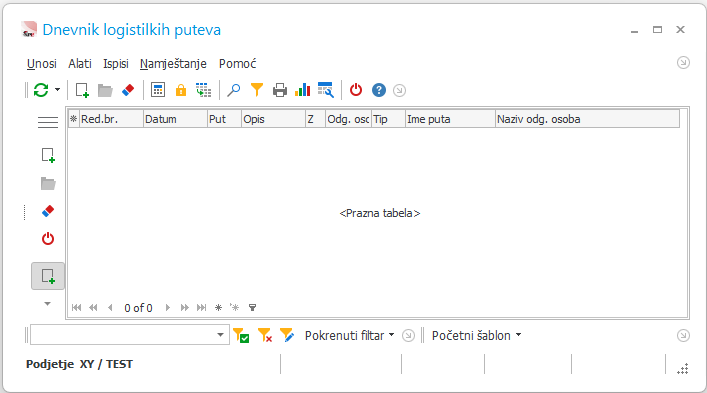This screenshot has width=707, height=393.
Task: Open the Pokrenuti filtar dropdown
Action: click(349, 335)
